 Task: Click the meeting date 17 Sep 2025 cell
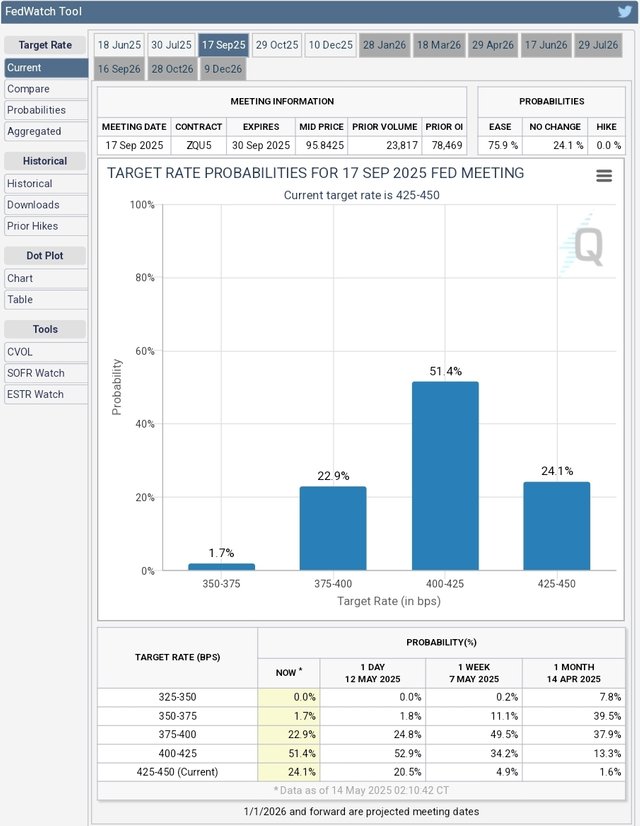tap(134, 145)
